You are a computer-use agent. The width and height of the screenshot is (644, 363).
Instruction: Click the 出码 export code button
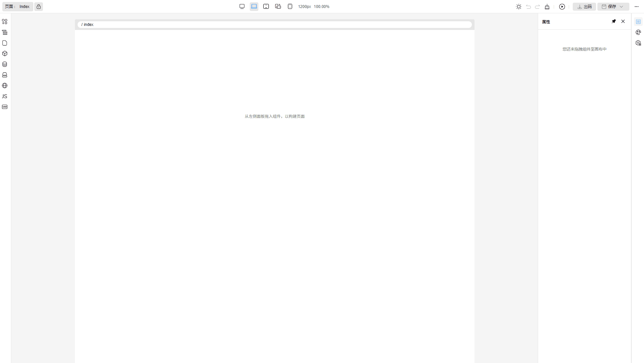click(x=584, y=7)
